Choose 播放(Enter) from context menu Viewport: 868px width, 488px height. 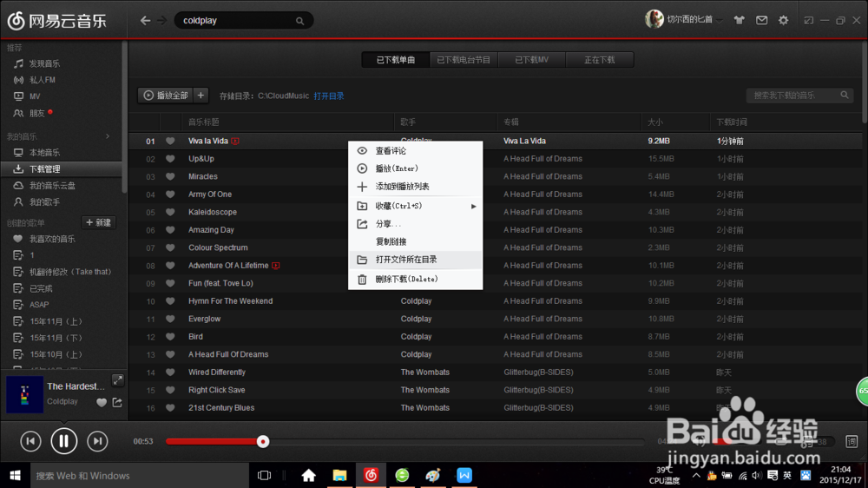pos(415,168)
